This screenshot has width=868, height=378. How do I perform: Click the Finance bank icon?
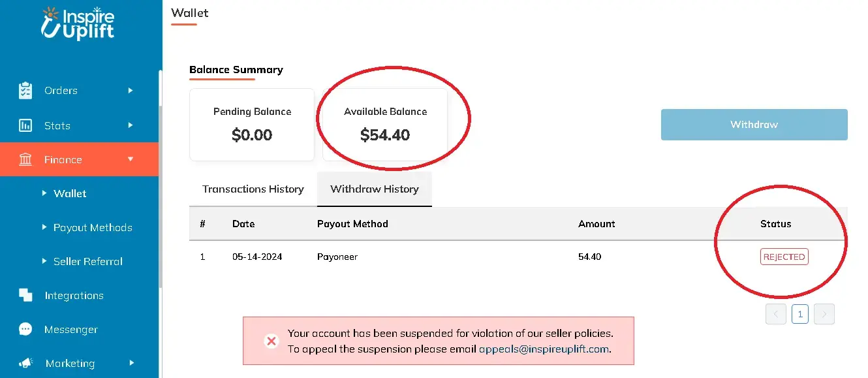[25, 159]
